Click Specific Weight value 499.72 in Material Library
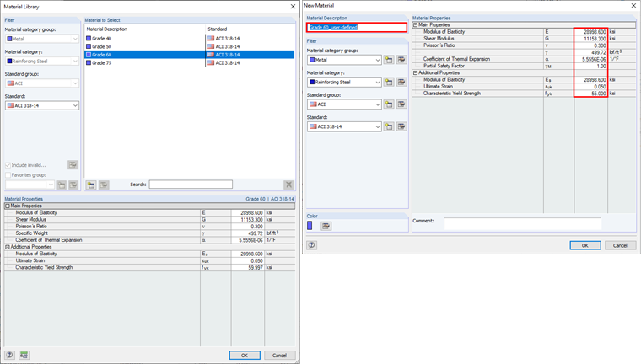The width and height of the screenshot is (641, 364). tap(248, 233)
